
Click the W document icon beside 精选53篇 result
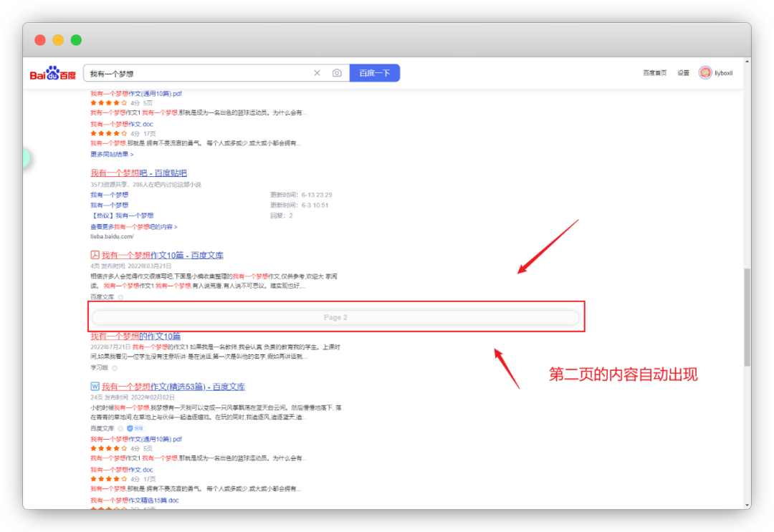95,386
